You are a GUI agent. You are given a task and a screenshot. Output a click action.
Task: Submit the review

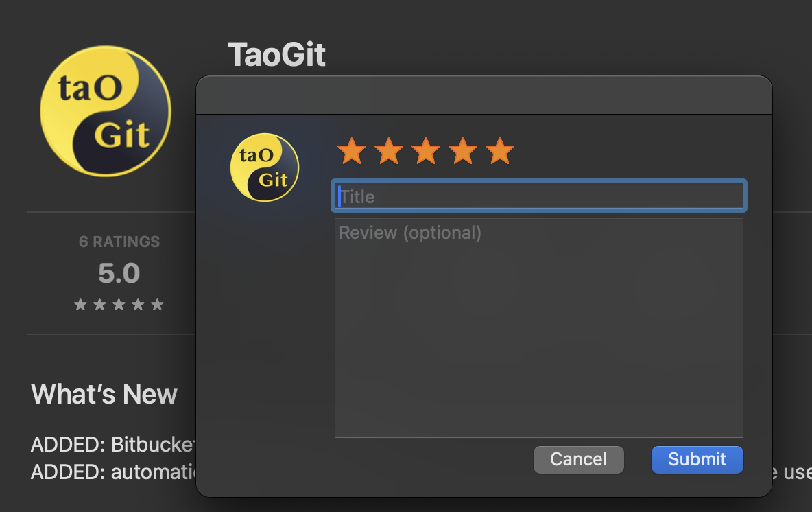pyautogui.click(x=697, y=460)
